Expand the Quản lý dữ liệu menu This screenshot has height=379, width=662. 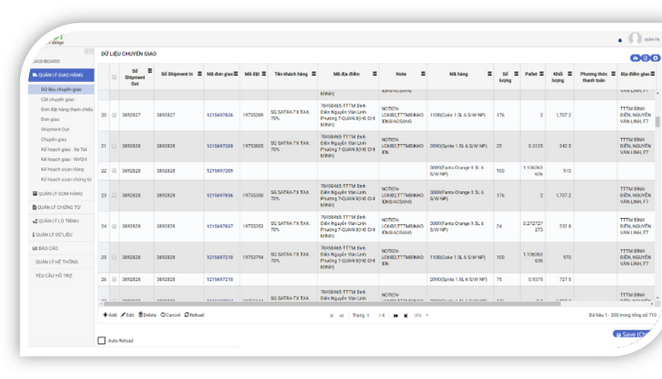tap(61, 235)
